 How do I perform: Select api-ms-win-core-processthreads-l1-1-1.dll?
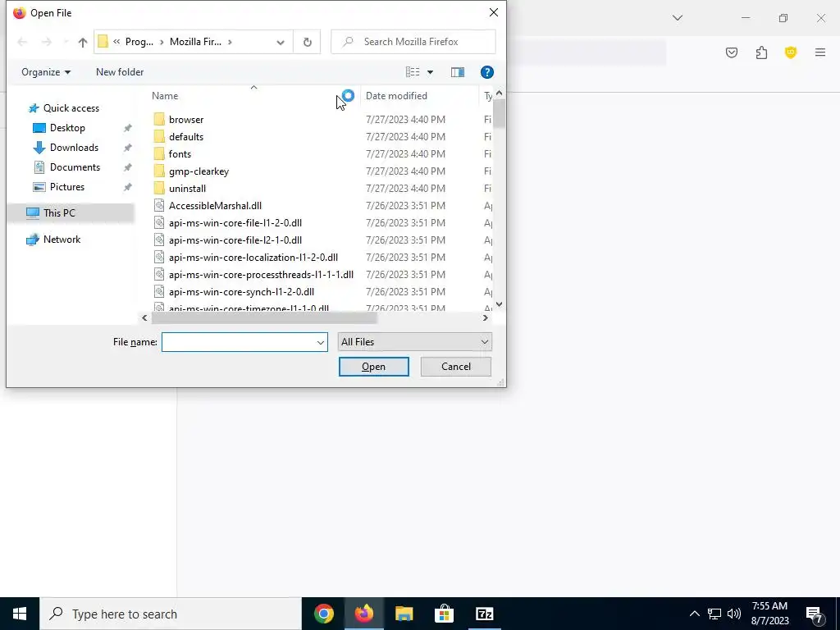[261, 274]
